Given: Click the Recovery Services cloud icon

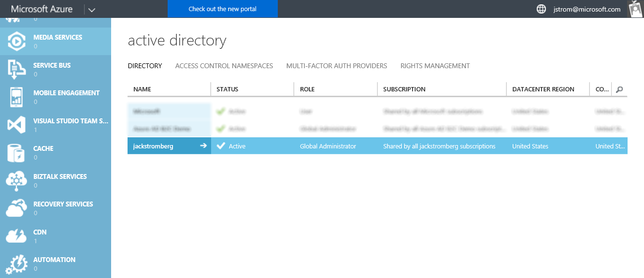Looking at the screenshot, I should (x=16, y=208).
